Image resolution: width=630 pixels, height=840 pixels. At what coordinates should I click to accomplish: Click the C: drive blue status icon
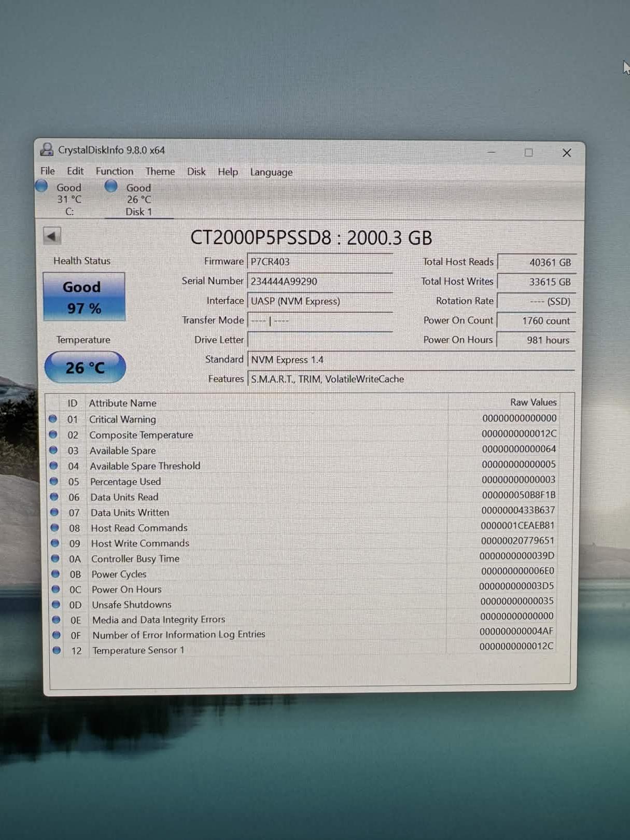(42, 186)
